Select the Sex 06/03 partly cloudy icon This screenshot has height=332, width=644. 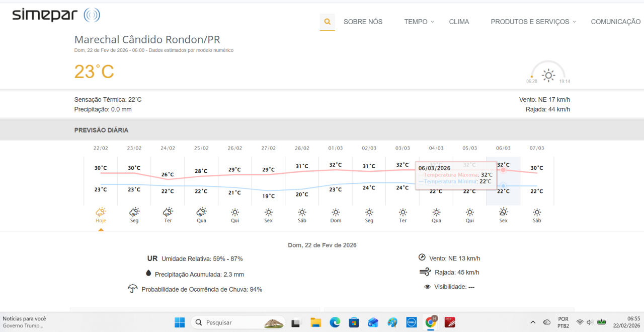tap(503, 212)
